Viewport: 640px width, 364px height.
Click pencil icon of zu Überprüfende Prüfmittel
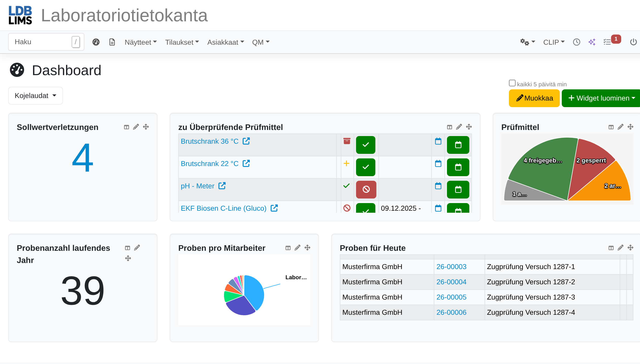pos(459,127)
